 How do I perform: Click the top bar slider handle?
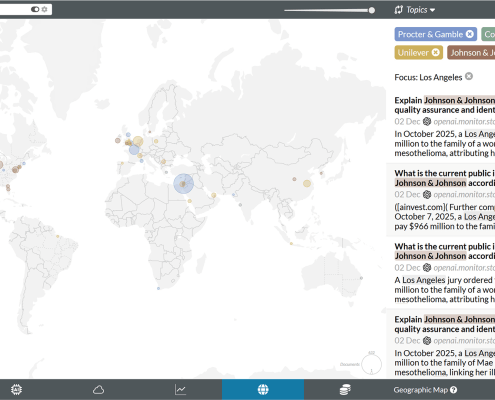coord(372,10)
